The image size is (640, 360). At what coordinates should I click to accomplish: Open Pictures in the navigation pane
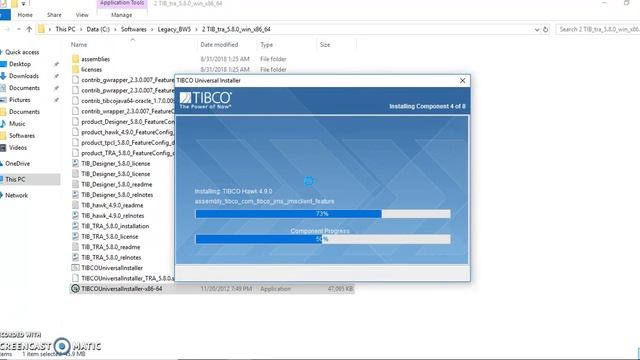coord(20,100)
